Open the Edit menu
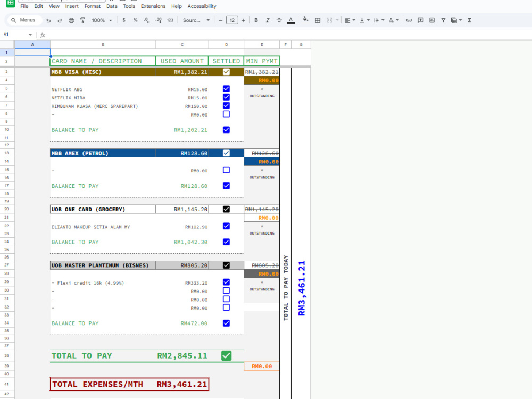 pyautogui.click(x=39, y=6)
